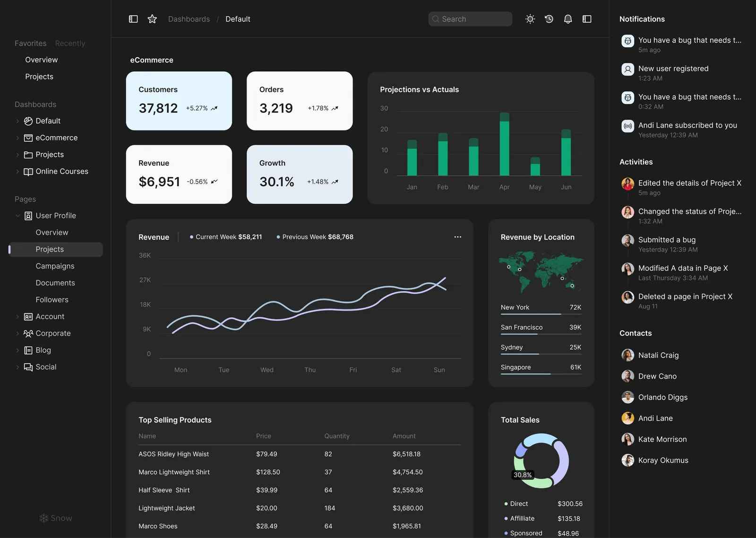
Task: Select the User Profile icon under Pages
Action: (x=28, y=215)
